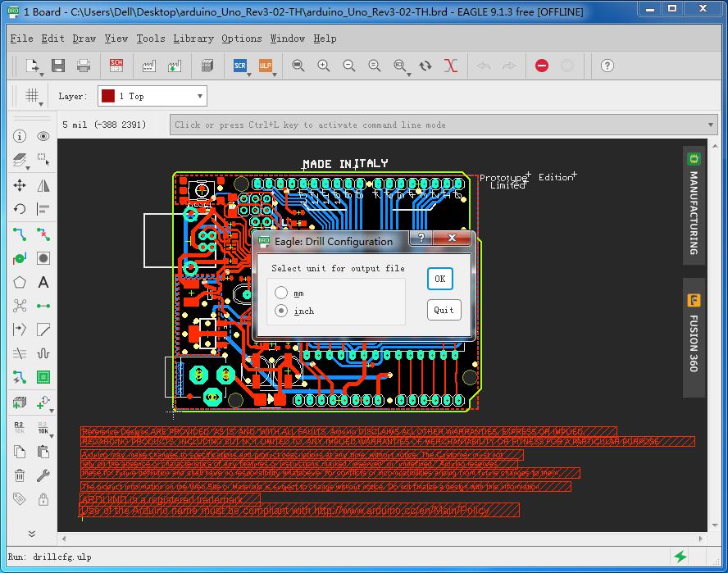Select the Move tool
Screen dimensions: 728x573
tap(18, 185)
